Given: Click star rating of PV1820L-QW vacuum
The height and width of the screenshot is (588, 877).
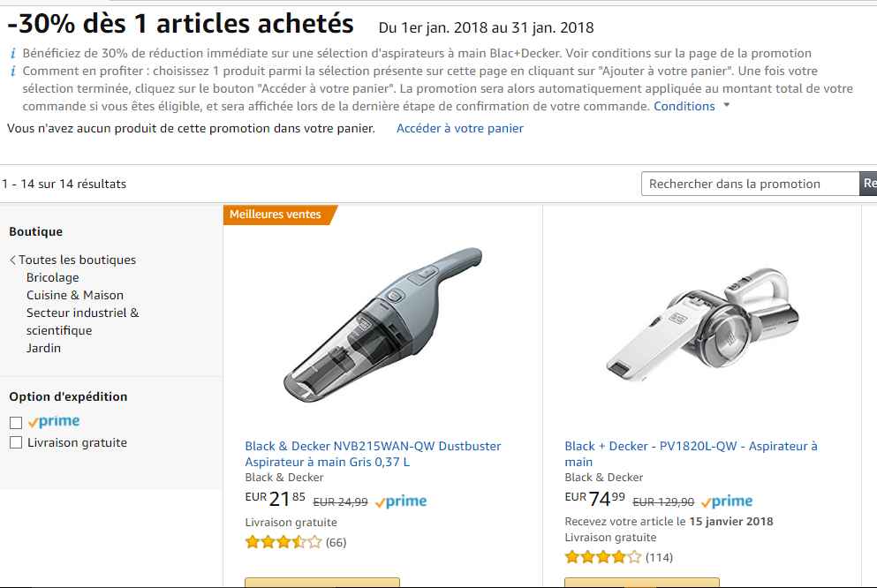Looking at the screenshot, I should click(x=602, y=557).
